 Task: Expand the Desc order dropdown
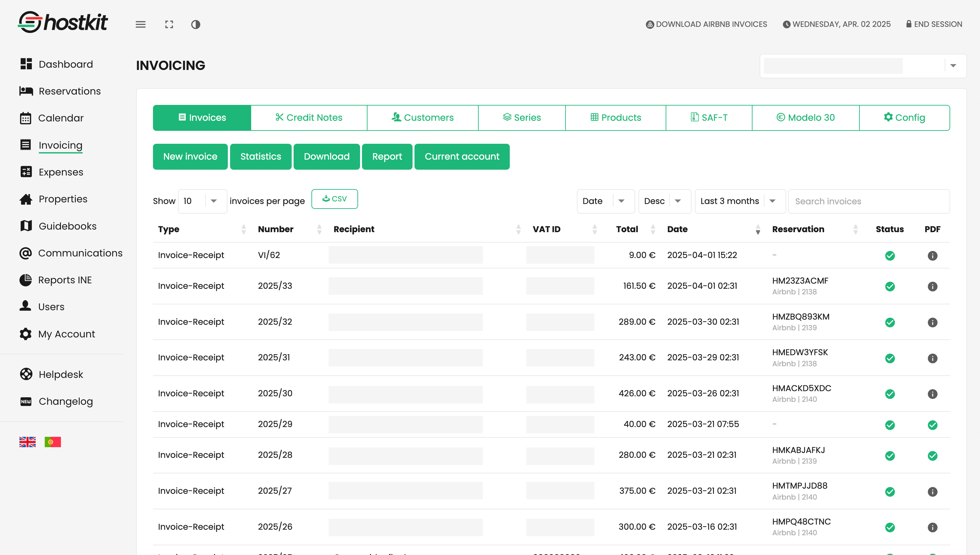(665, 201)
